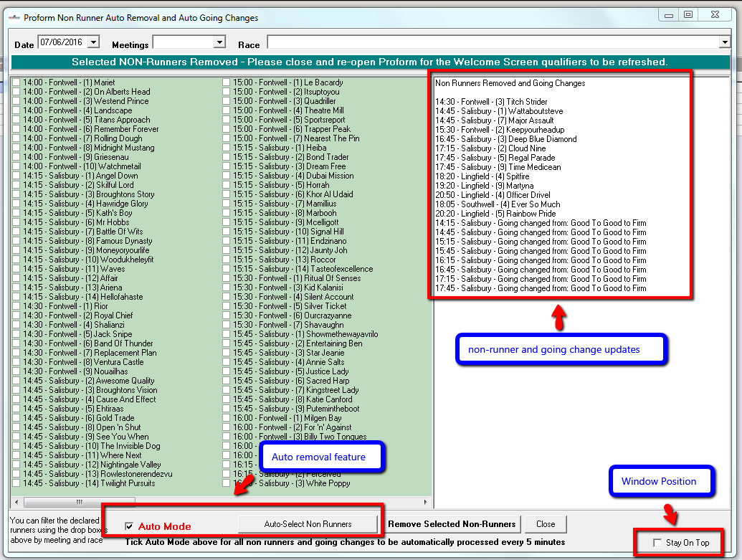
Task: Click log entry 19:20 Lingfield Martyna
Action: coord(485,186)
